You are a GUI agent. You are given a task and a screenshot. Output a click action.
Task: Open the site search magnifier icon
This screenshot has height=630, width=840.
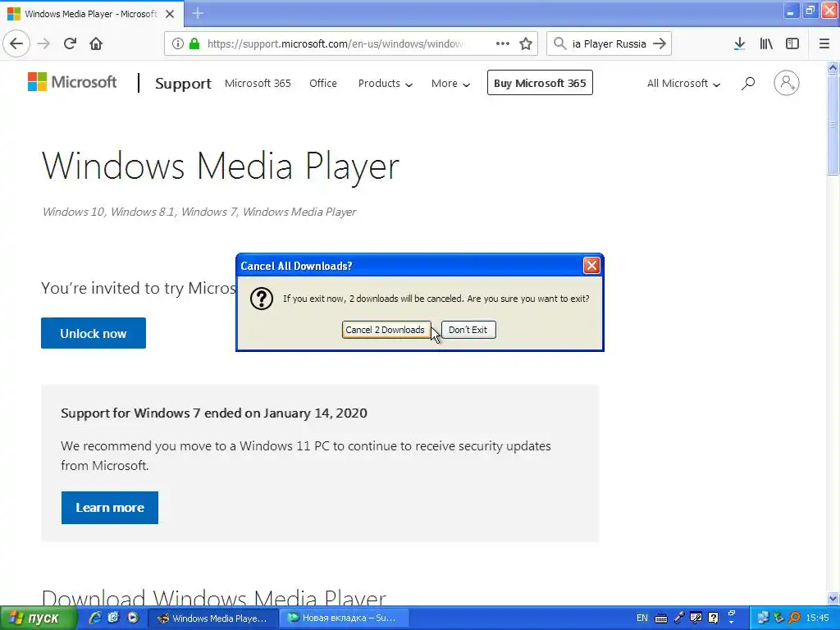tap(748, 83)
